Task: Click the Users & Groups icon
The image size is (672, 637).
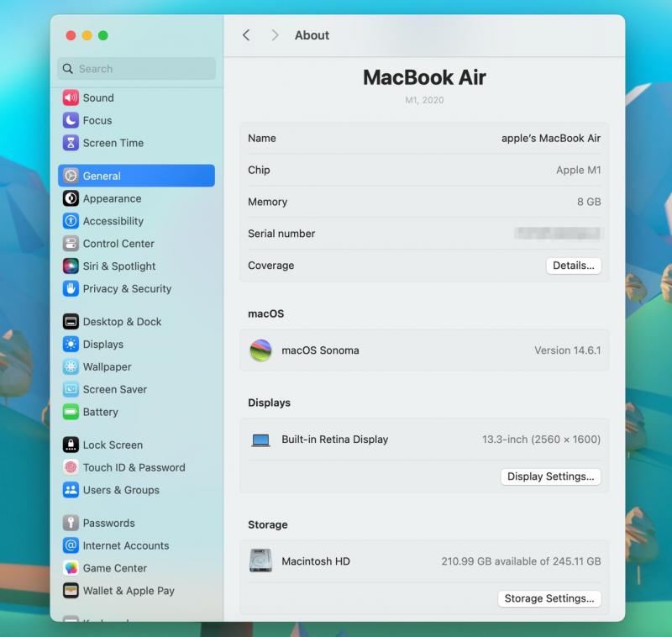Action: coord(71,490)
